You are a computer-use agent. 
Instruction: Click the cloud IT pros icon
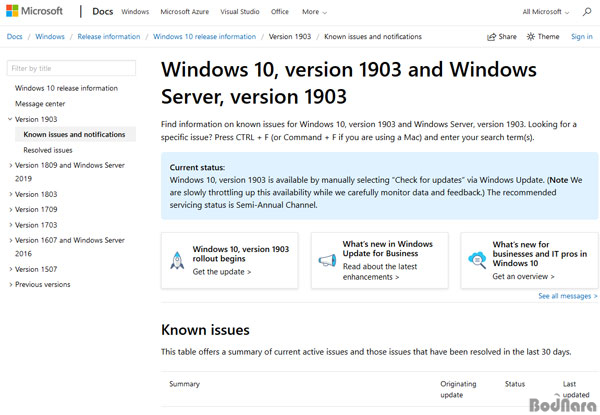pos(476,260)
